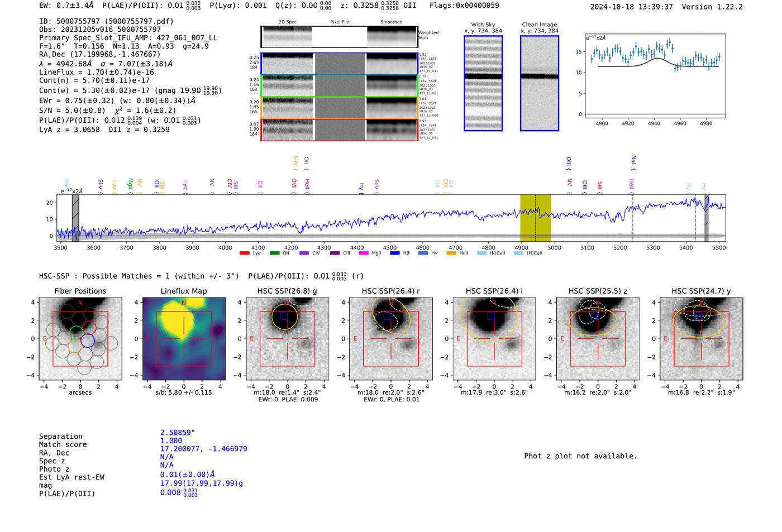This screenshot has height=532, width=782.
Task: Select the With Sky fiber image
Action: [x=483, y=83]
